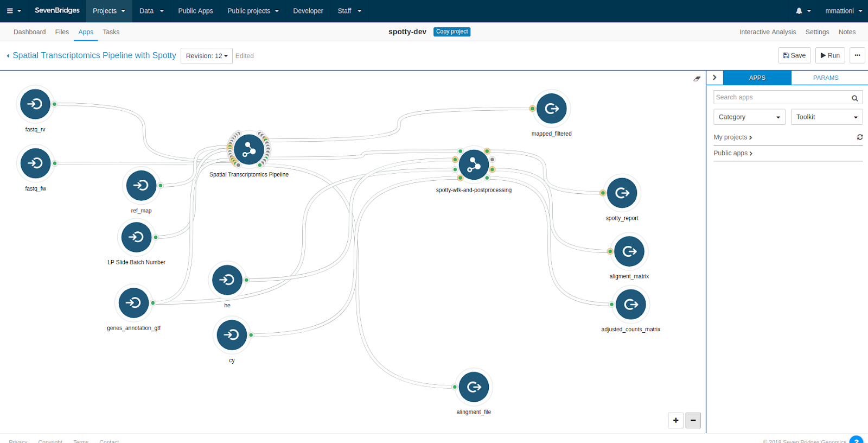Select the genes_annotation_gtf input node
The image size is (868, 443).
click(133, 303)
